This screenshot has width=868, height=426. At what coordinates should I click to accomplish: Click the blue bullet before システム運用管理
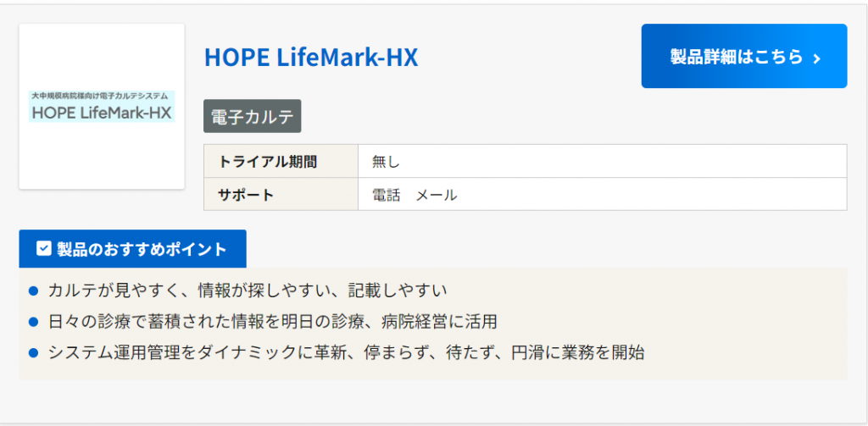coord(34,352)
